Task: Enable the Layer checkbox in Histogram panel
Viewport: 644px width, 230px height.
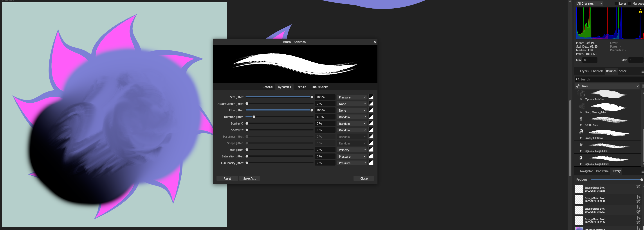Action: point(616,4)
